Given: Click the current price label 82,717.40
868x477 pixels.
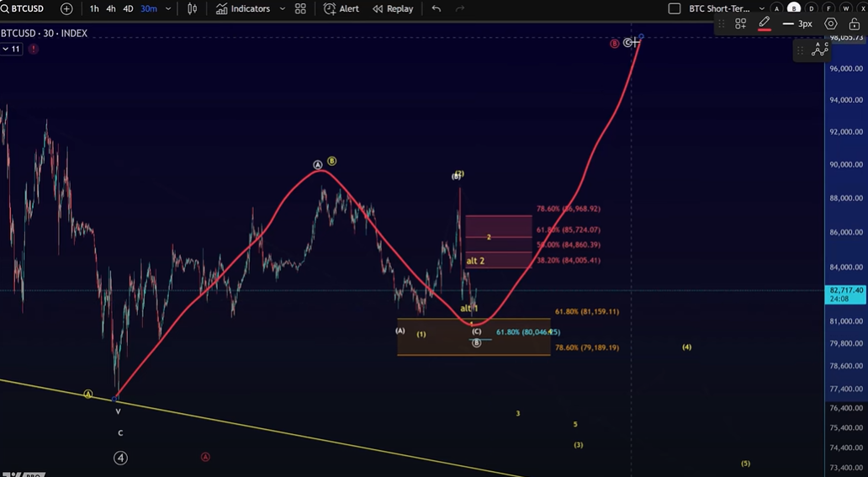Looking at the screenshot, I should click(x=846, y=294).
